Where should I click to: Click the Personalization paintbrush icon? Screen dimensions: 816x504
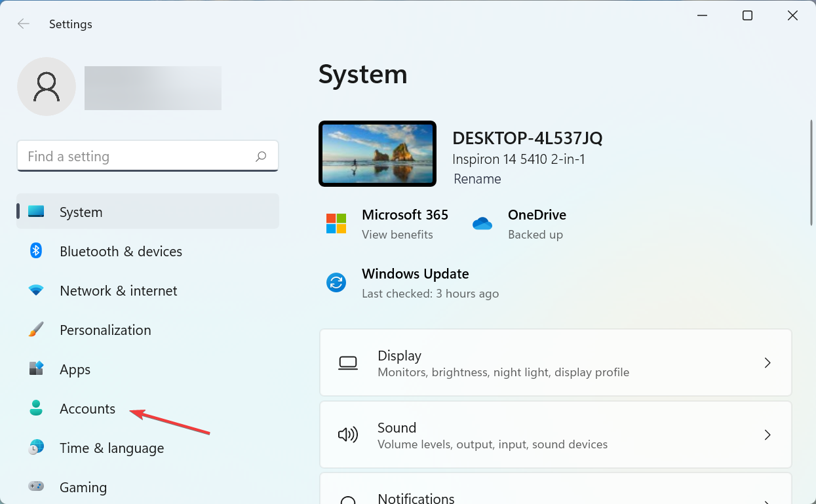click(35, 330)
